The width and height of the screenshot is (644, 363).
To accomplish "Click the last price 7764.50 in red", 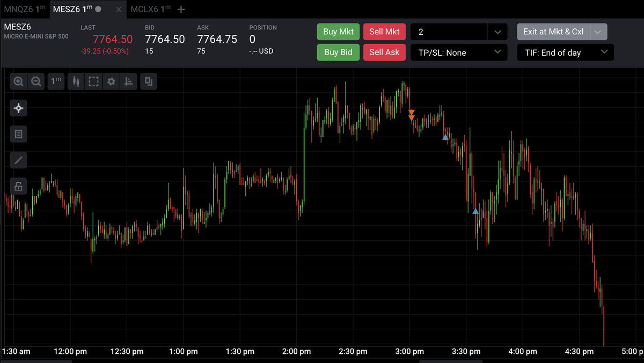I will pyautogui.click(x=113, y=39).
